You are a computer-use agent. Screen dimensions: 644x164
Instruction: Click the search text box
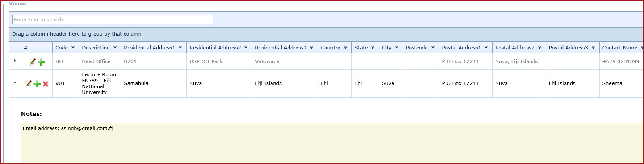113,20
